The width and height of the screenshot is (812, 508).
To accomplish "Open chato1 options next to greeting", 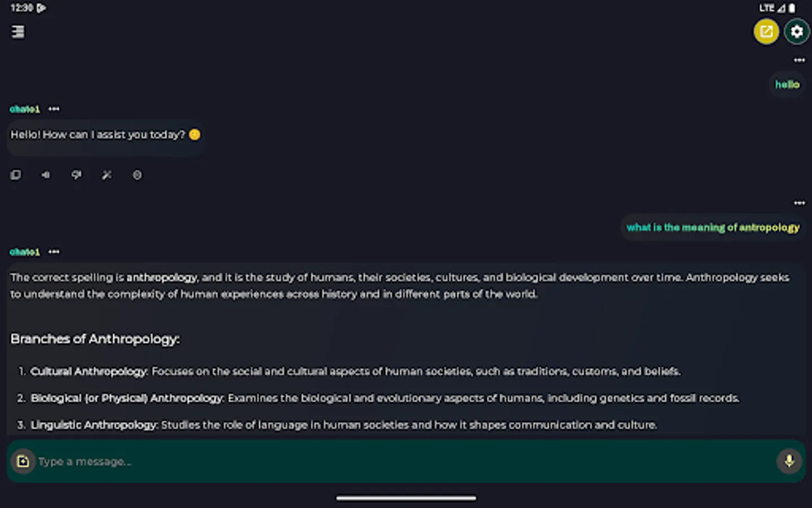I will click(54, 108).
